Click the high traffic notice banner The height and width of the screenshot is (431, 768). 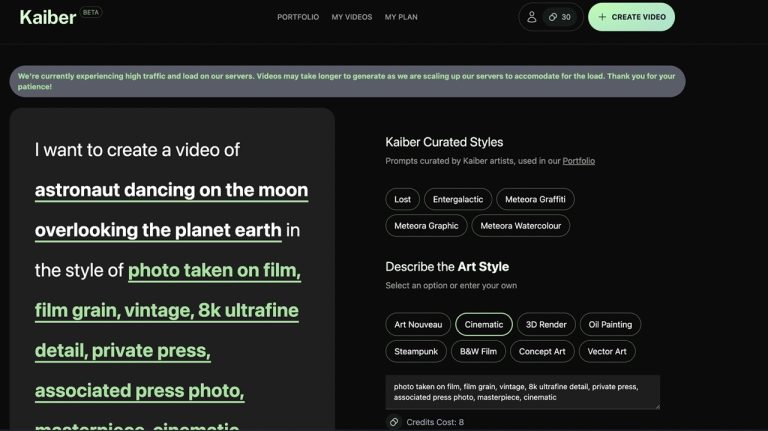pos(347,81)
